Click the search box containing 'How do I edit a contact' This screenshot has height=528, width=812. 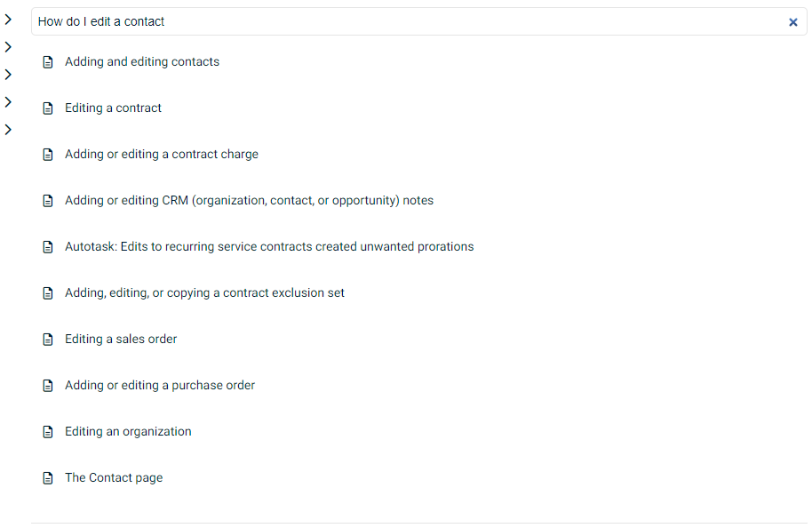(418, 21)
